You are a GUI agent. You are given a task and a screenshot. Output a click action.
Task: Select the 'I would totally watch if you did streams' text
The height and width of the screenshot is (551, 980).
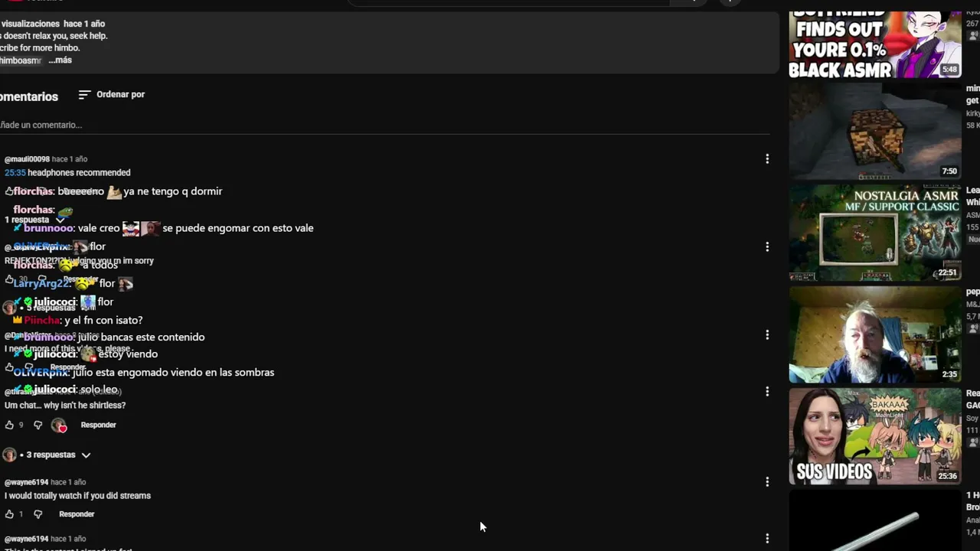pos(77,496)
